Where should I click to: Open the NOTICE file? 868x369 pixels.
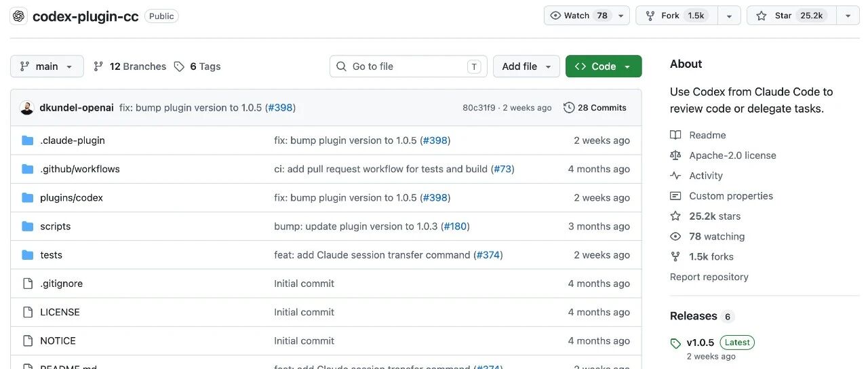(x=58, y=341)
